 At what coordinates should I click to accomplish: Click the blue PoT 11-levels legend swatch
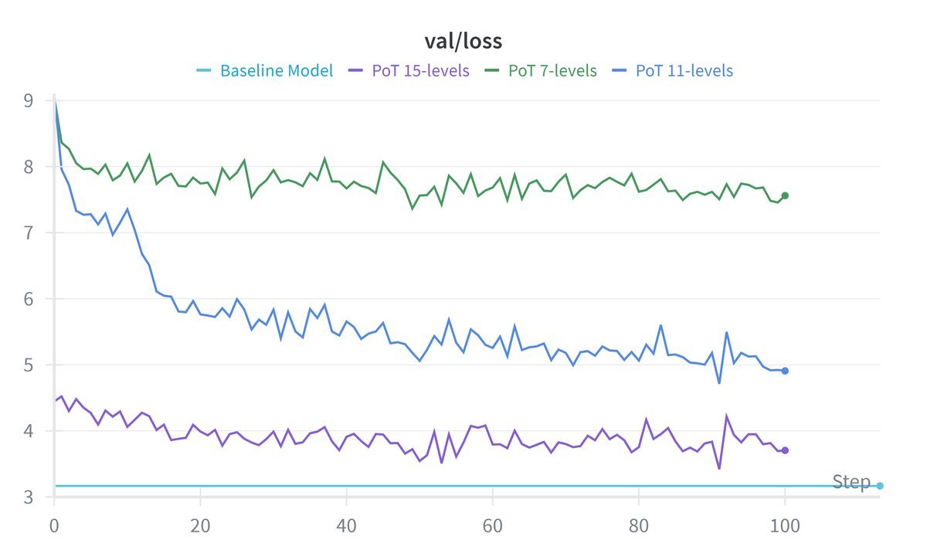[x=620, y=71]
